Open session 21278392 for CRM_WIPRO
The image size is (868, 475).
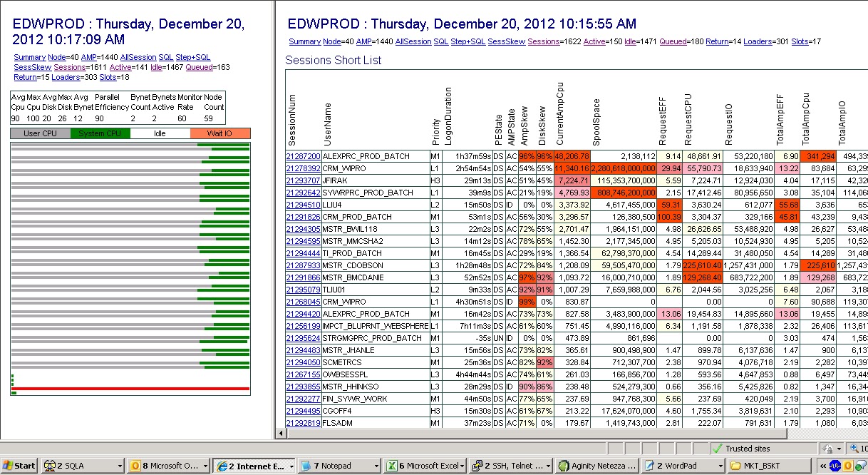(303, 168)
